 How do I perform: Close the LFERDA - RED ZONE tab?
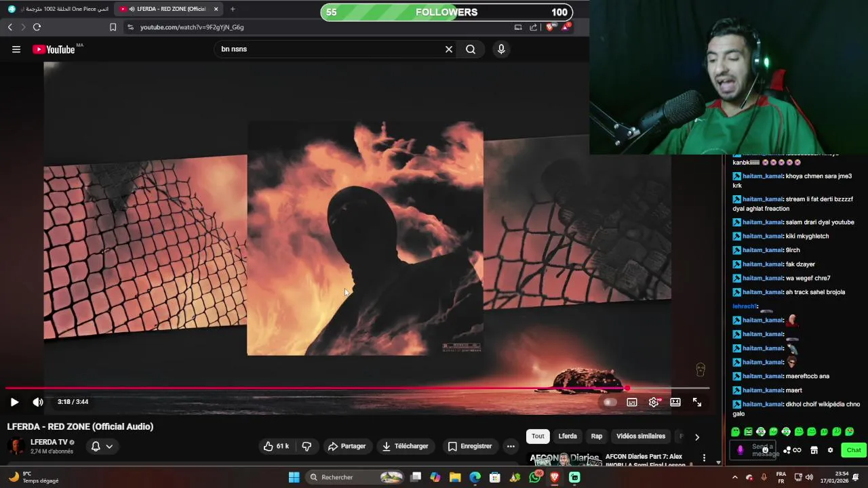point(216,9)
